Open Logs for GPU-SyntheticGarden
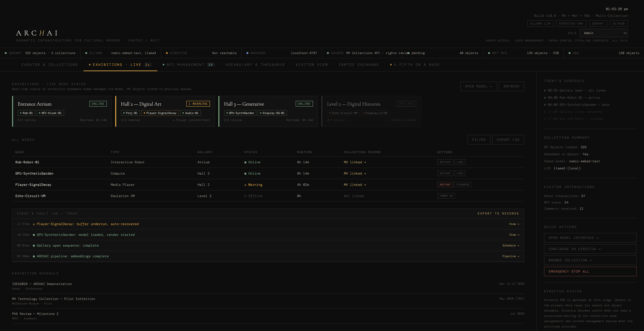This screenshot has height=331, width=644. click(x=460, y=173)
